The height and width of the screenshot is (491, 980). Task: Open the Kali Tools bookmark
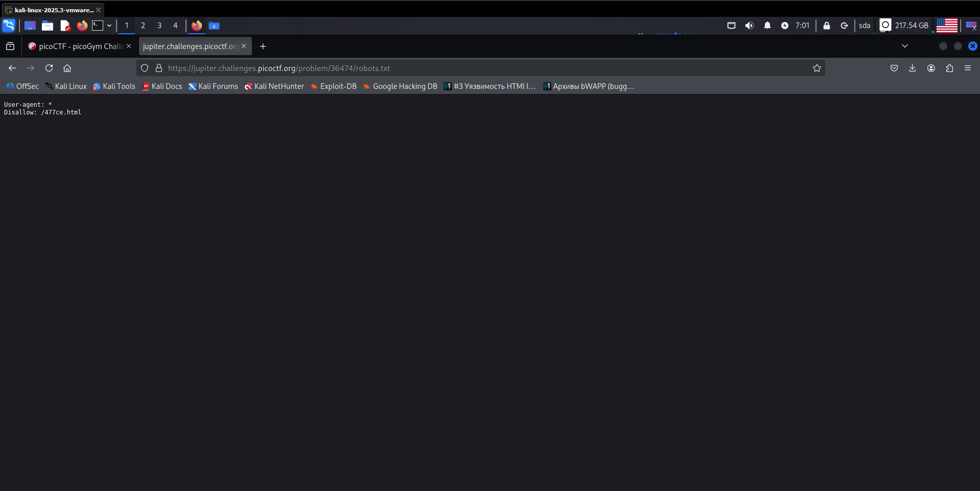pos(114,86)
